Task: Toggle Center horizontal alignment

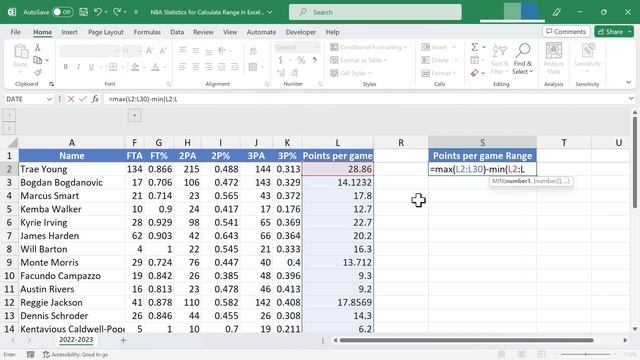Action: 196,67
